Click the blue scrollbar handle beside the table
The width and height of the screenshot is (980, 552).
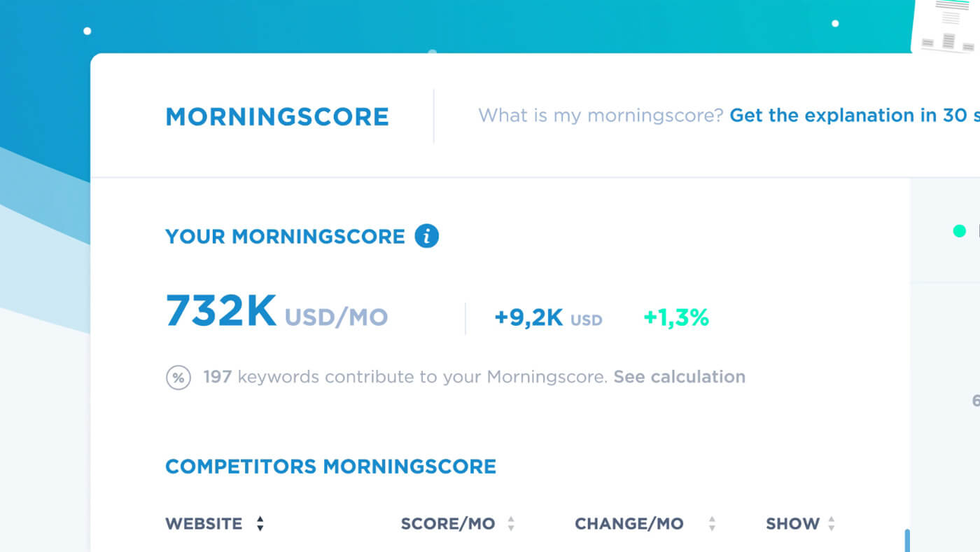(x=907, y=540)
